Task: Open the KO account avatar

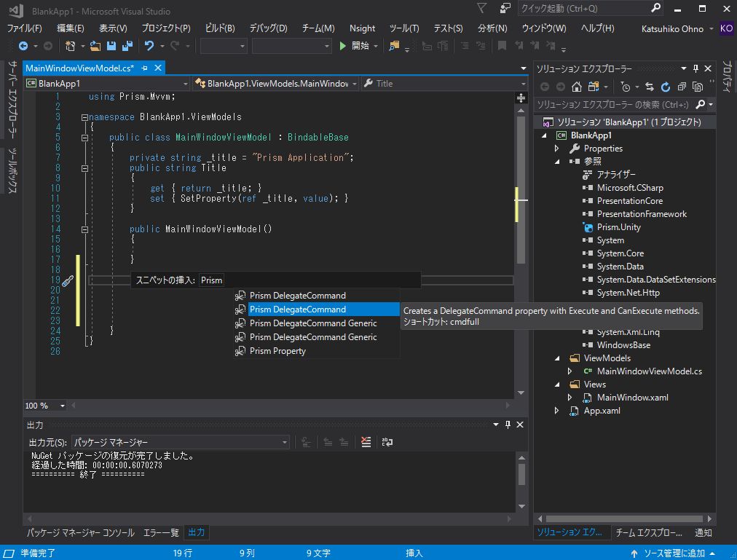Action: [726, 28]
